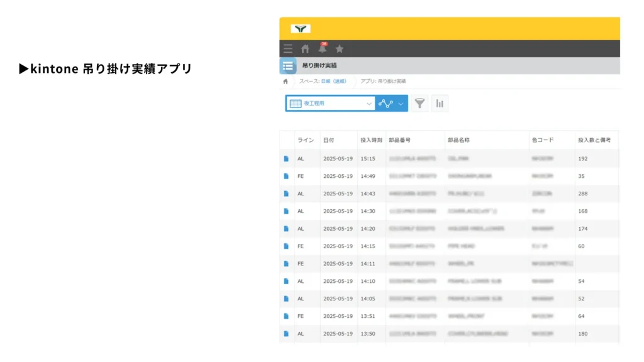644x362 pixels.
Task: Expand the blue graph view dropdown arrow
Action: [x=401, y=104]
